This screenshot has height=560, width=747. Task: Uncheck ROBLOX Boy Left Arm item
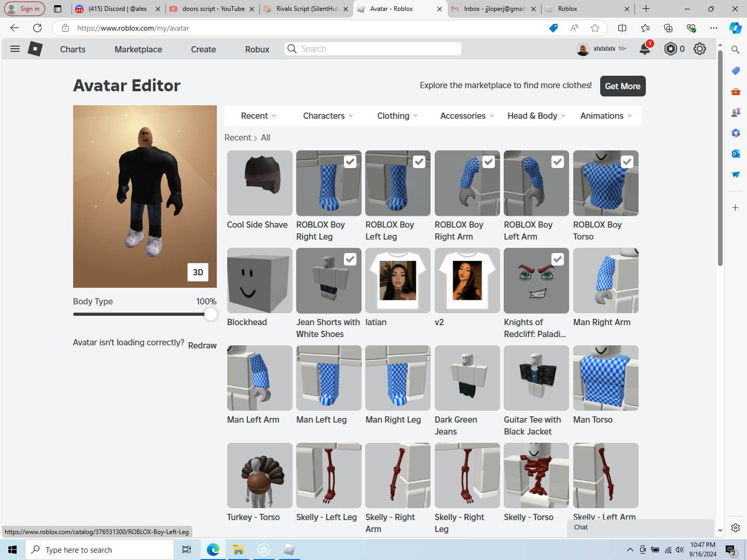558,162
